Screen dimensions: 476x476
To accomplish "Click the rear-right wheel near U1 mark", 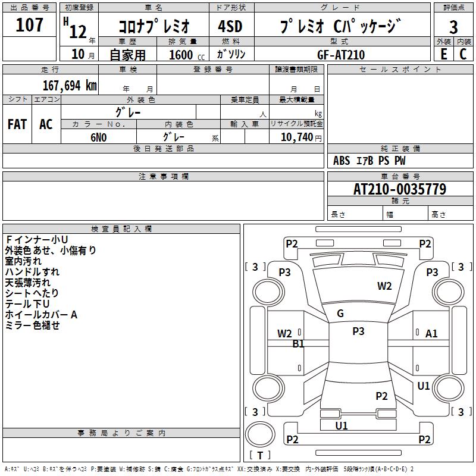I will pos(449,388).
